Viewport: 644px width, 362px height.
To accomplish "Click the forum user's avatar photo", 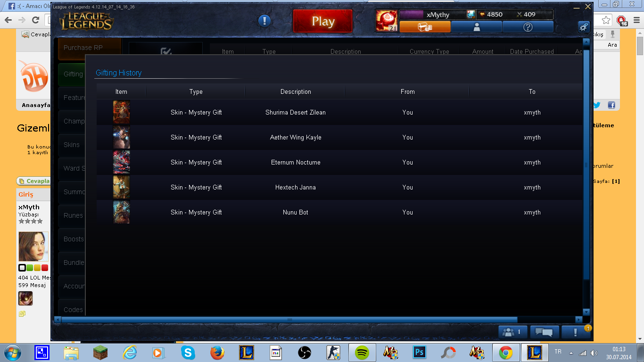I will pos(33,247).
